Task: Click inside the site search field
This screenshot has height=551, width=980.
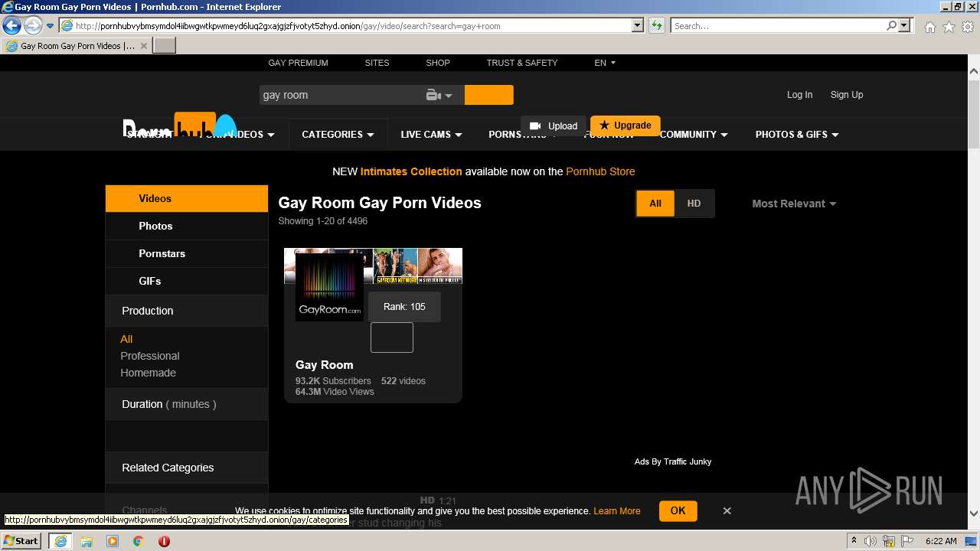Action: 341,95
